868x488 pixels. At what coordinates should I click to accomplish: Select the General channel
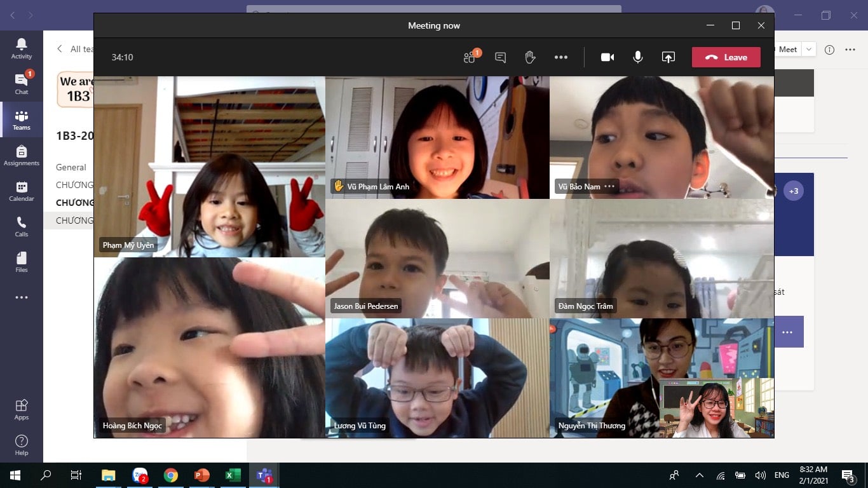click(x=71, y=167)
